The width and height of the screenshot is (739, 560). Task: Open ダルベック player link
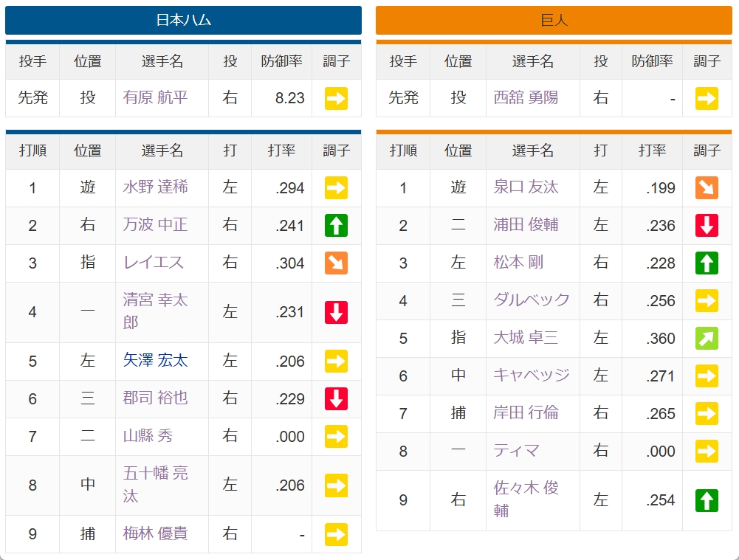point(531,300)
